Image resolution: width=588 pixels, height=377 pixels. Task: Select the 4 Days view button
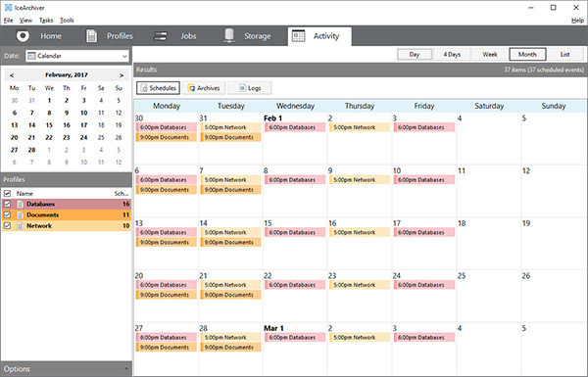point(452,54)
